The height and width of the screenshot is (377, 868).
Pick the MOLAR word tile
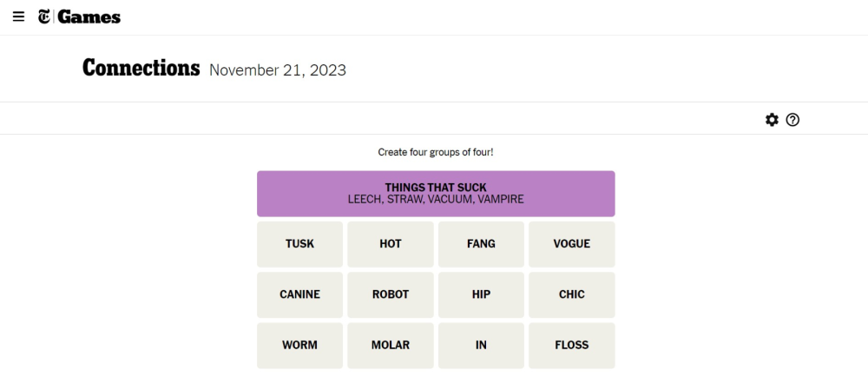click(x=391, y=345)
